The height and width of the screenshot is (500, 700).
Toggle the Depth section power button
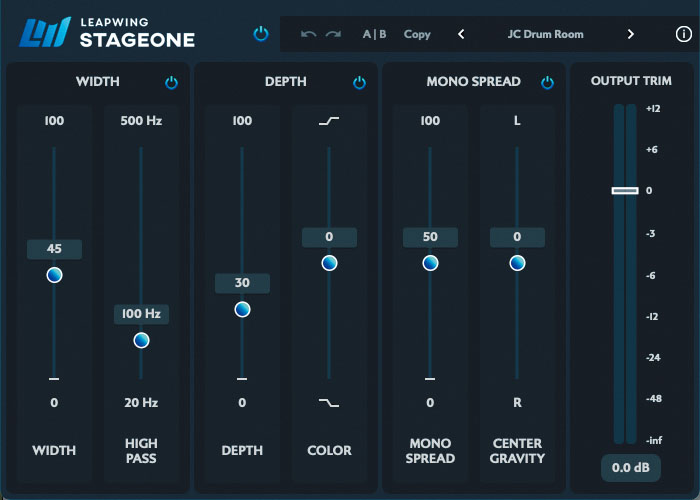pos(359,83)
